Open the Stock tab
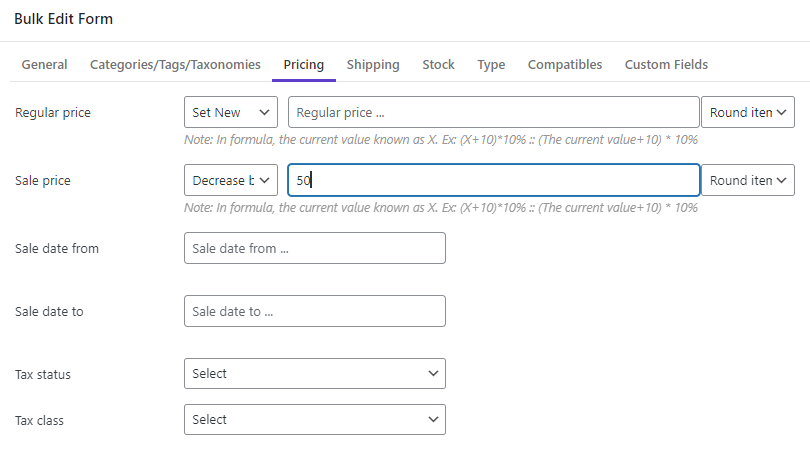Image resolution: width=810 pixels, height=476 pixels. pos(438,65)
